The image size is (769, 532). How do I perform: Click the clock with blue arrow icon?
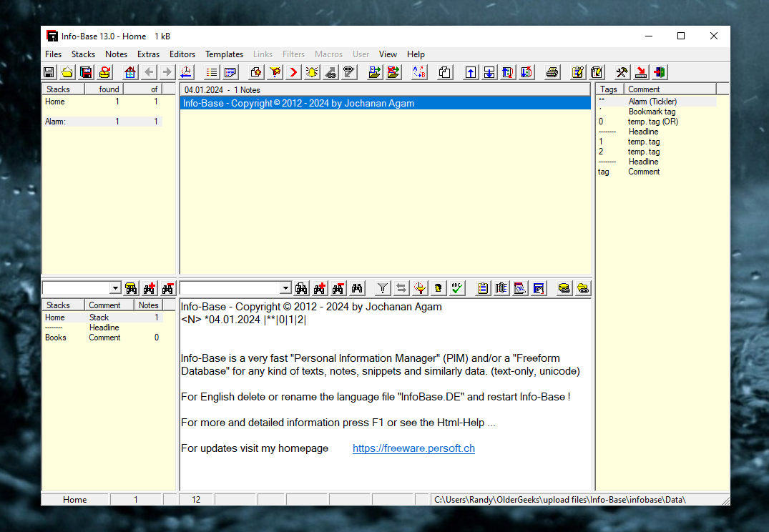[x=186, y=72]
